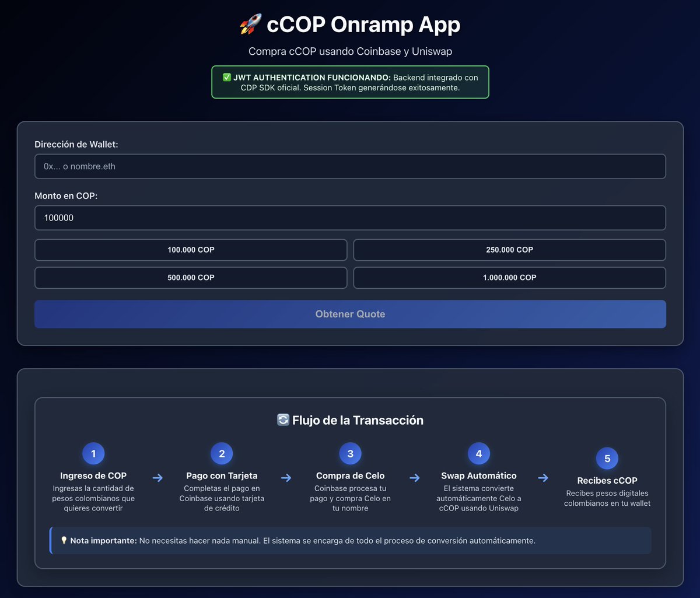Screen dimensions: 700x598
Task: Click the cCOP Onramp App heading
Action: 363,25
